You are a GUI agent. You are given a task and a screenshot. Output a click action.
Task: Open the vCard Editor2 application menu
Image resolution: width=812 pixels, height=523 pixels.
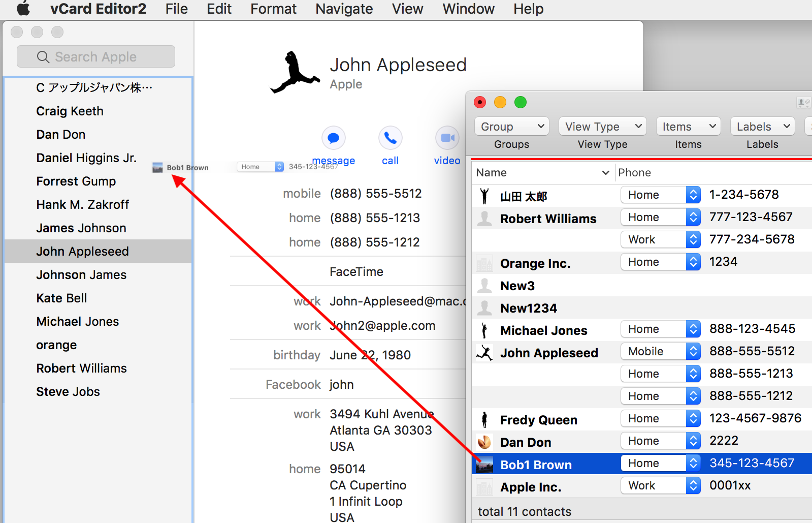98,9
